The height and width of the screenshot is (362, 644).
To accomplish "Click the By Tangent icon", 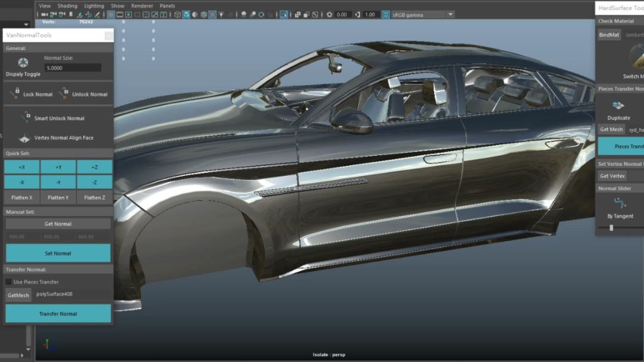I will click(620, 204).
